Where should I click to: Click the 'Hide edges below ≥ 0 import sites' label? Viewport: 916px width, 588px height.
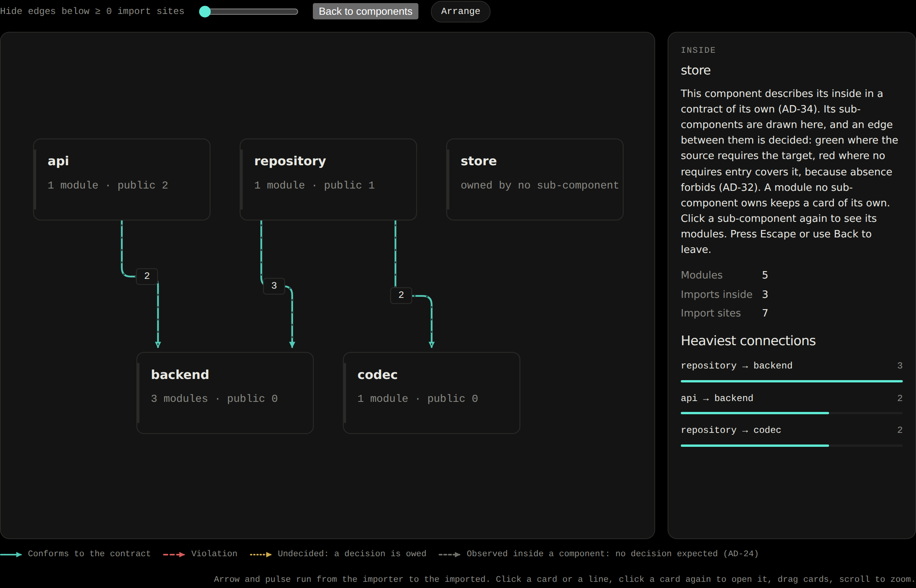coord(92,11)
